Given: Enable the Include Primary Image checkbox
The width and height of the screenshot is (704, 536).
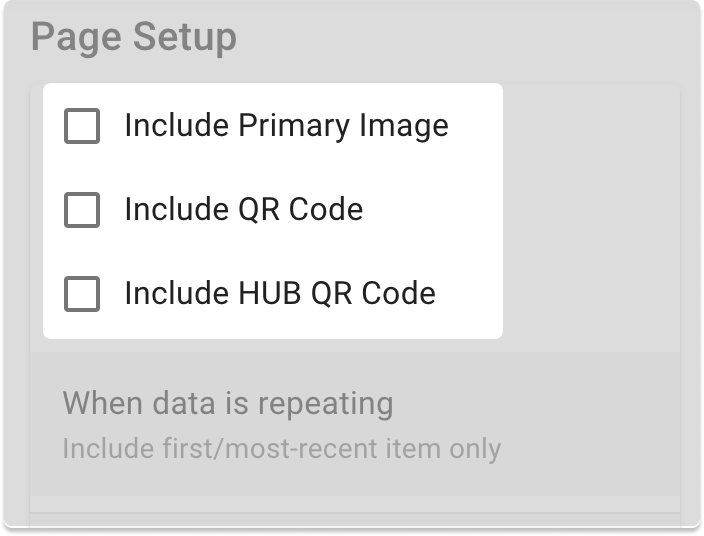Looking at the screenshot, I should click(x=82, y=127).
